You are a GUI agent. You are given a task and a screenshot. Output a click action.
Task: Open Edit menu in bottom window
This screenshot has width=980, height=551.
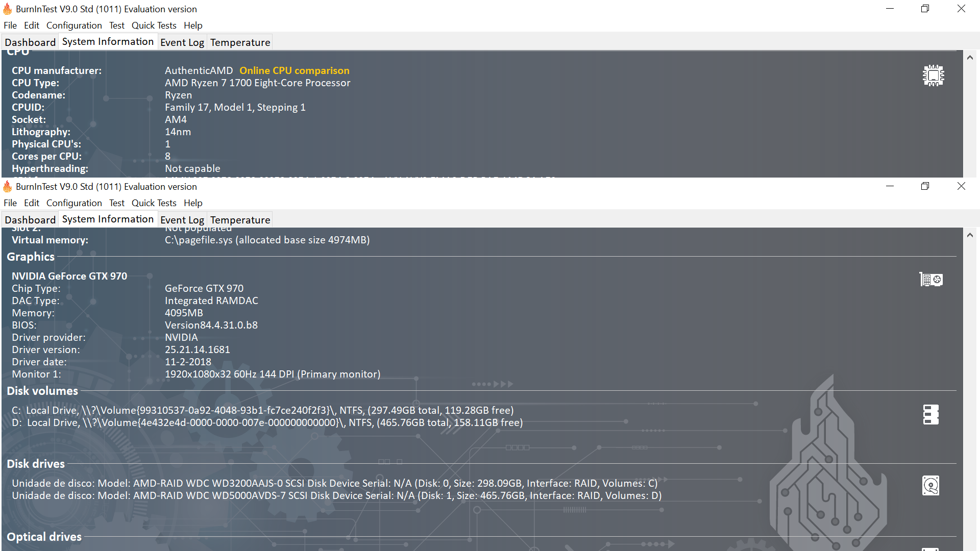click(x=32, y=203)
